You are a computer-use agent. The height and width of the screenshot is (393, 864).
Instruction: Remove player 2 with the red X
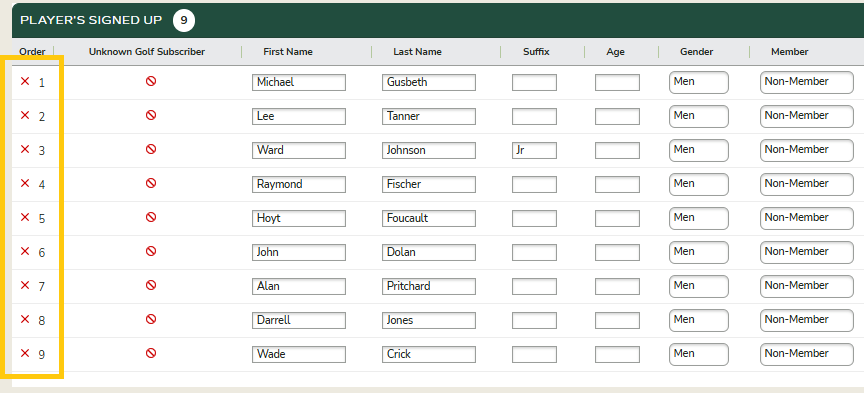25,115
